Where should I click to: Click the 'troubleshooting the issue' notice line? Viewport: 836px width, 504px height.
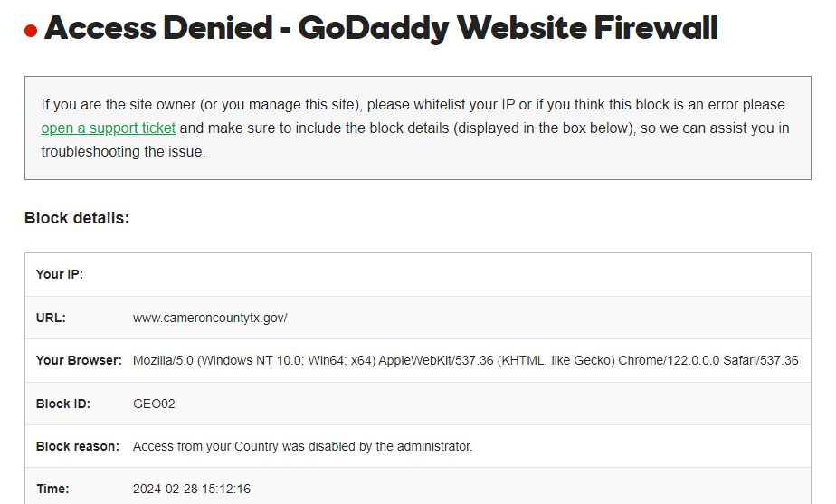coord(123,152)
